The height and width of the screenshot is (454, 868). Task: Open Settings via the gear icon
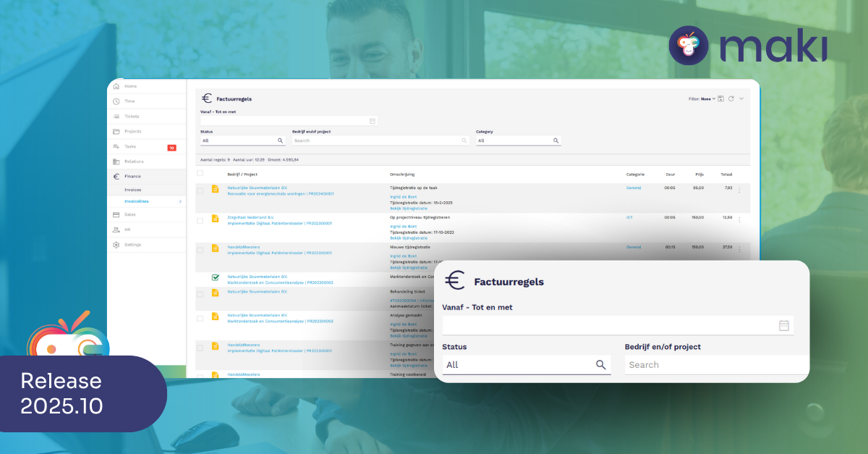(x=116, y=245)
